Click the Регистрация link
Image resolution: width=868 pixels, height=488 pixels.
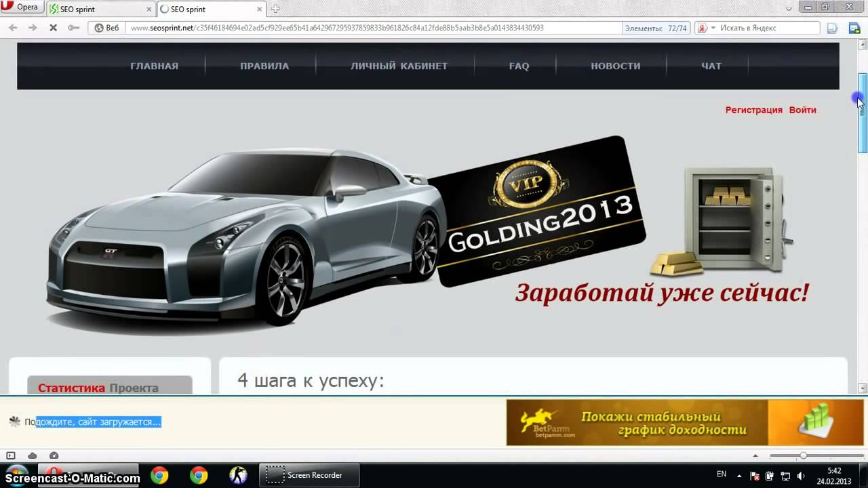coord(753,110)
